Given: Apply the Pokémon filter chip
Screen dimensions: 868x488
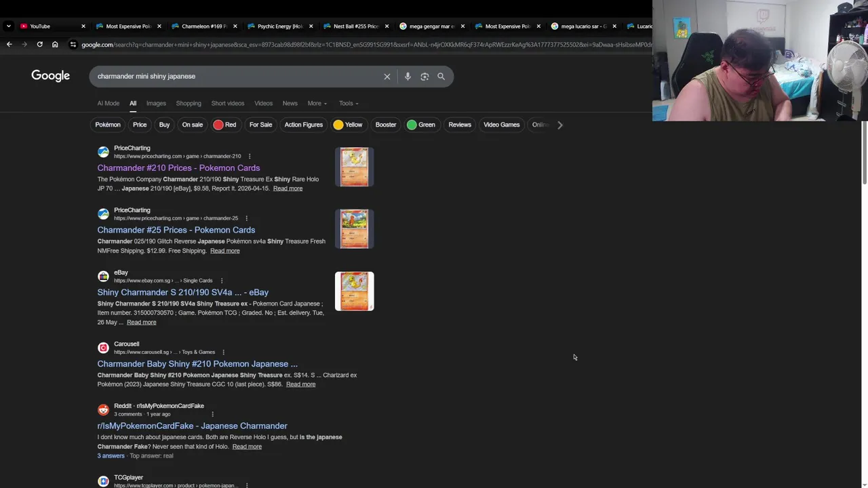Looking at the screenshot, I should pyautogui.click(x=108, y=125).
